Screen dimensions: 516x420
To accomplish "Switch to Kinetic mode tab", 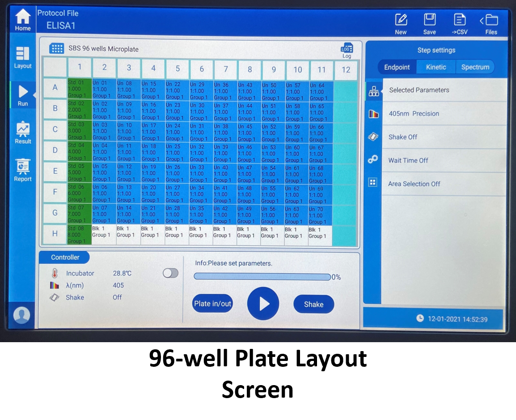I will coord(436,67).
